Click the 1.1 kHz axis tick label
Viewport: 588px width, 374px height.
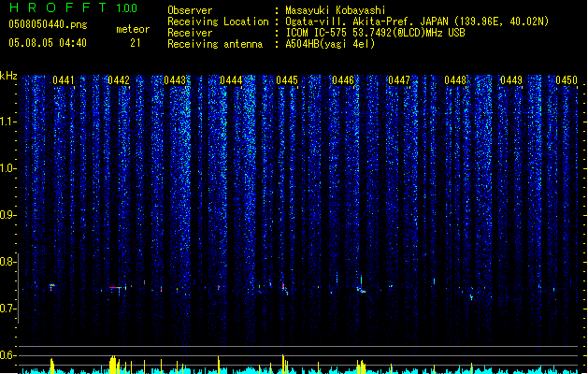point(8,122)
